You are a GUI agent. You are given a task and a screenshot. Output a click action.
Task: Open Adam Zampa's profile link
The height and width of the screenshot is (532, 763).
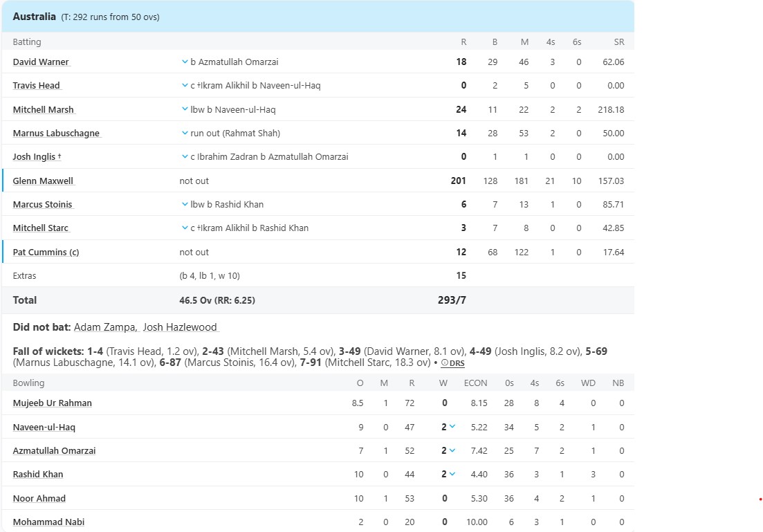click(x=106, y=327)
